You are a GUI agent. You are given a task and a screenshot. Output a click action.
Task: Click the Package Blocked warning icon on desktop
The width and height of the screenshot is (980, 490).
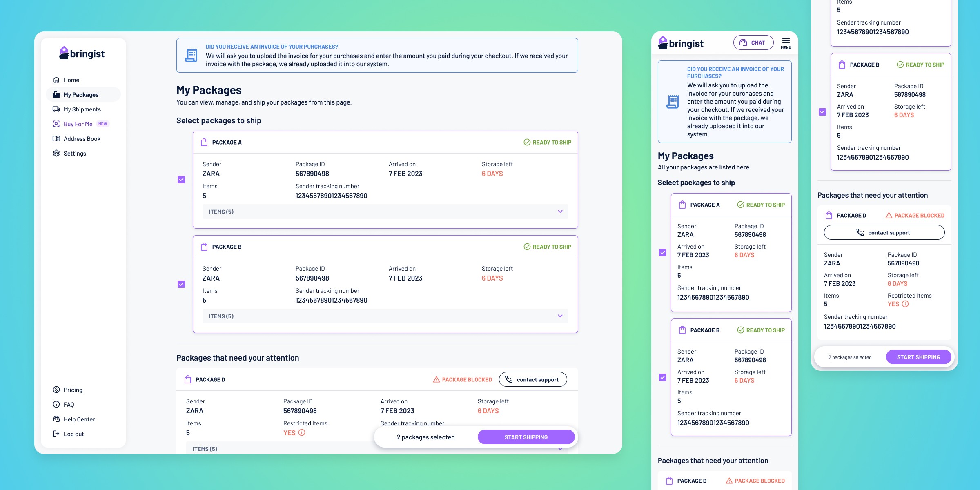437,380
